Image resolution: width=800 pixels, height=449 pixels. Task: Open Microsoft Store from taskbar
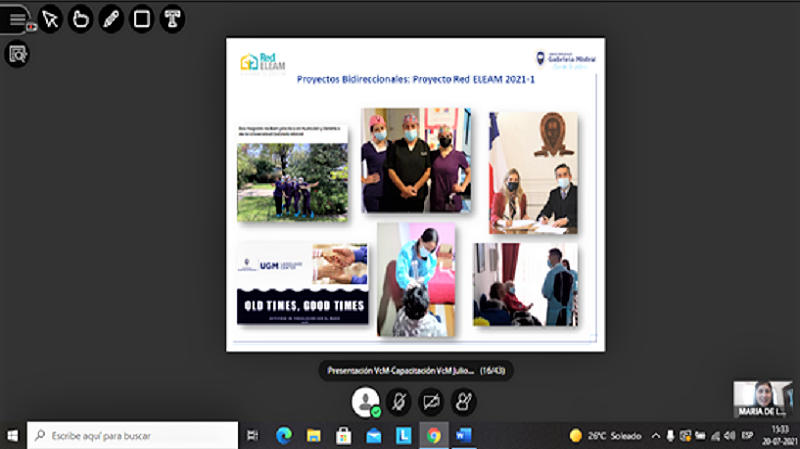click(x=343, y=436)
